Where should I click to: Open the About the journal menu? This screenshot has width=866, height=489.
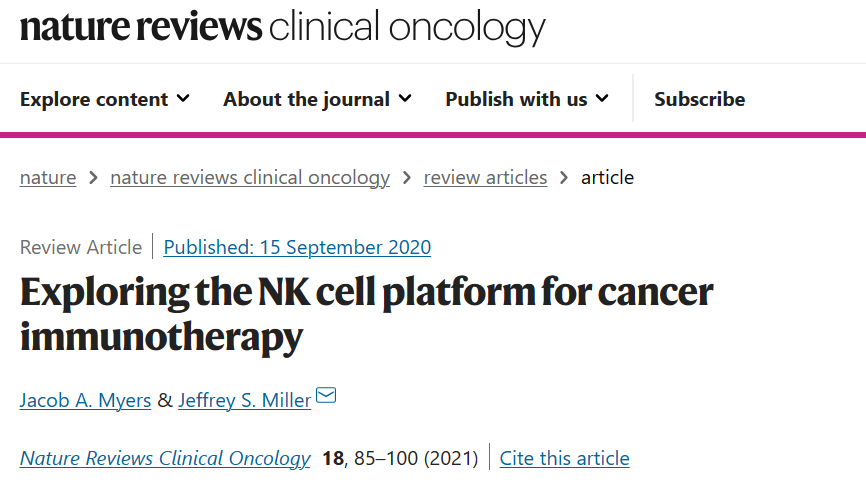pyautogui.click(x=318, y=99)
